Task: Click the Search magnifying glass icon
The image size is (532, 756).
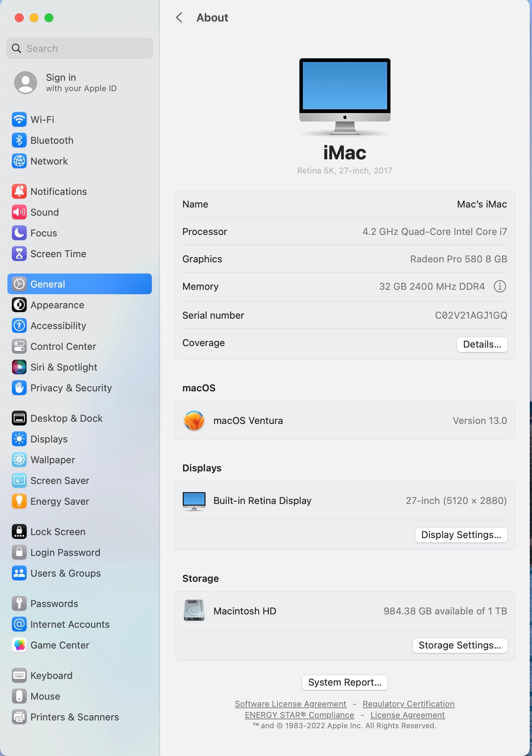Action: (16, 48)
